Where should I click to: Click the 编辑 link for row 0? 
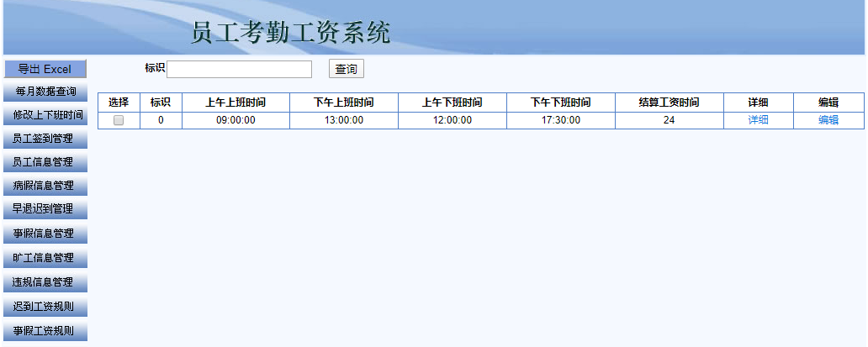click(828, 120)
